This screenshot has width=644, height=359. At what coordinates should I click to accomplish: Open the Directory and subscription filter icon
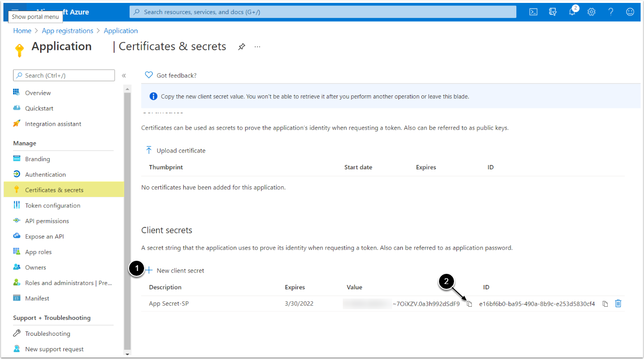553,12
